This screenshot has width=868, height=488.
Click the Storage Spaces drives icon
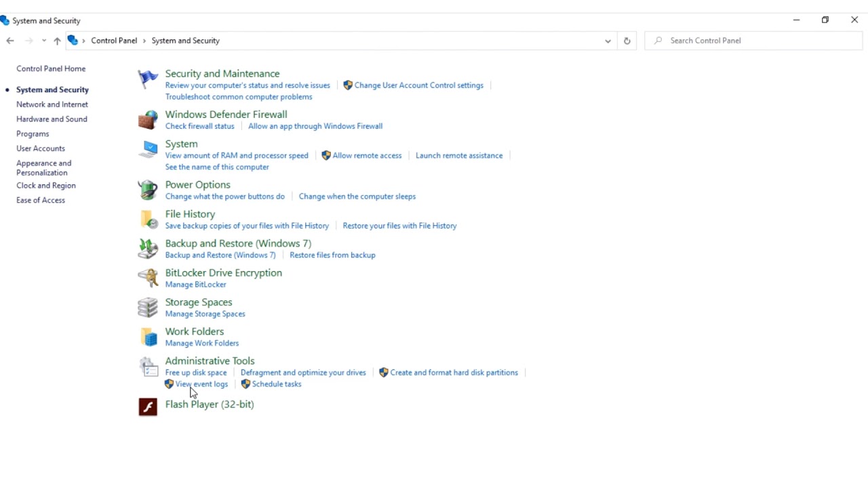[148, 308]
